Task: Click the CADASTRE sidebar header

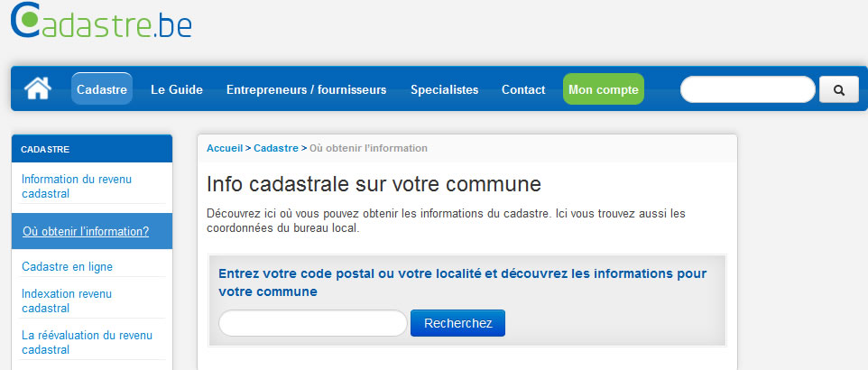Action: [45, 149]
